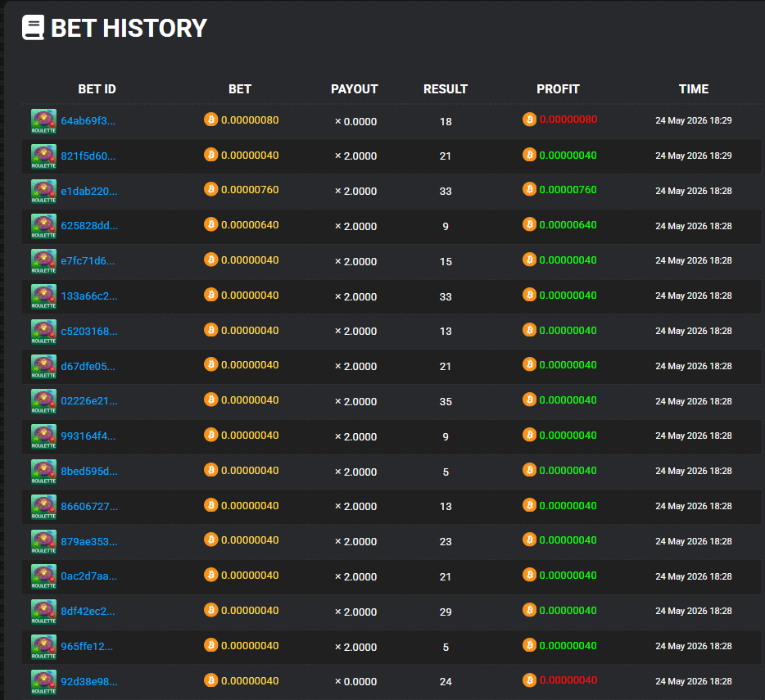Screen dimensions: 765x700
Task: Open bet ID link 8bed595d...
Action: [89, 472]
